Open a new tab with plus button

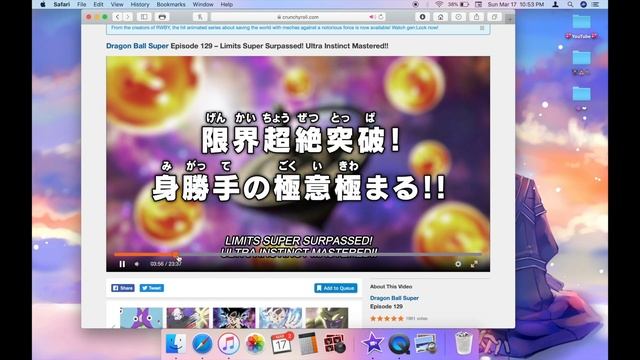click(x=509, y=19)
